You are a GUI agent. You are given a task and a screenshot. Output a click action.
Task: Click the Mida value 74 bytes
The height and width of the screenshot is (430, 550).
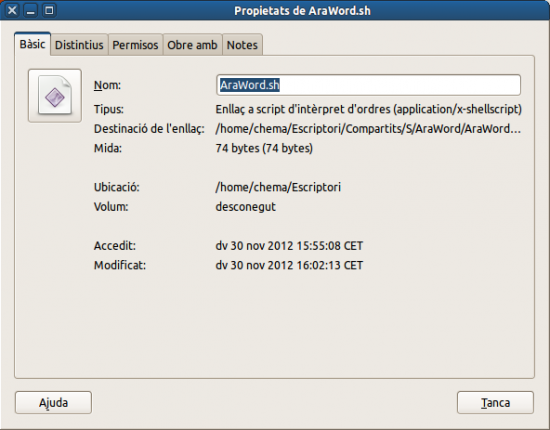(264, 148)
